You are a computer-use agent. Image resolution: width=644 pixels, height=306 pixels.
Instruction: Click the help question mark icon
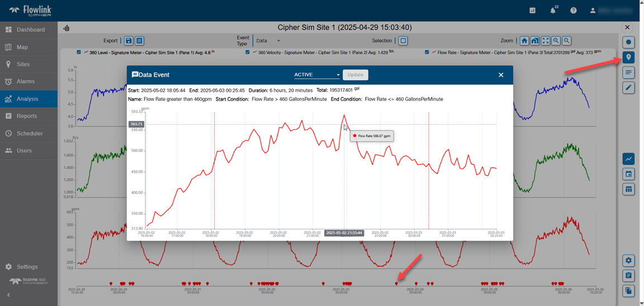[573, 11]
